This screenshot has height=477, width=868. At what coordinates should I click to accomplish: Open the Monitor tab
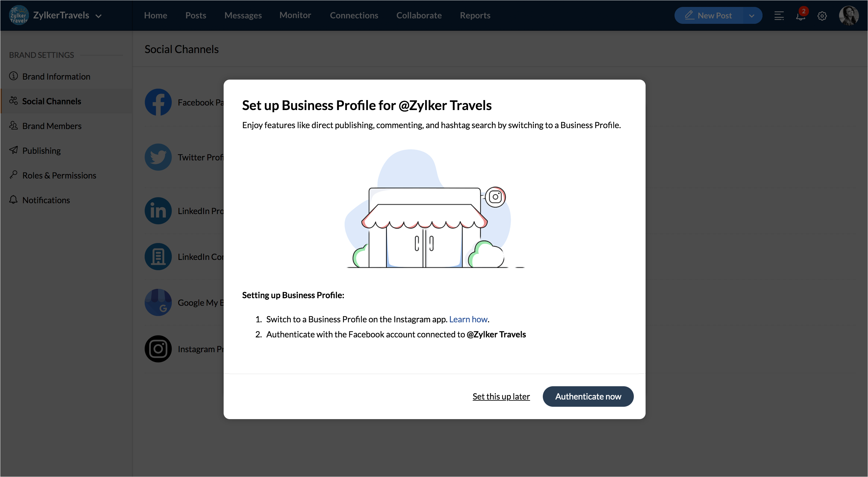click(295, 15)
